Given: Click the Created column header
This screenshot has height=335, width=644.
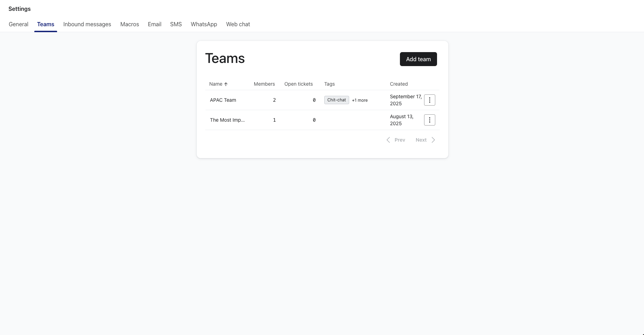Looking at the screenshot, I should [x=399, y=84].
